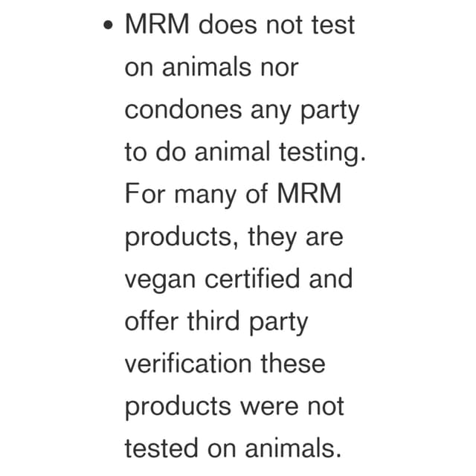476x476 pixels.
Task: Click the word "third"
Action: (213, 321)
